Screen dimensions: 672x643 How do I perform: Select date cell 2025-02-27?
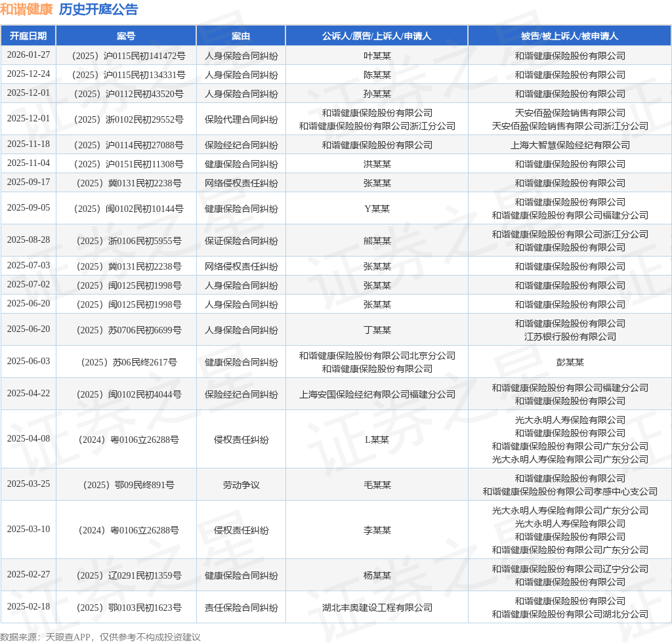tap(28, 575)
